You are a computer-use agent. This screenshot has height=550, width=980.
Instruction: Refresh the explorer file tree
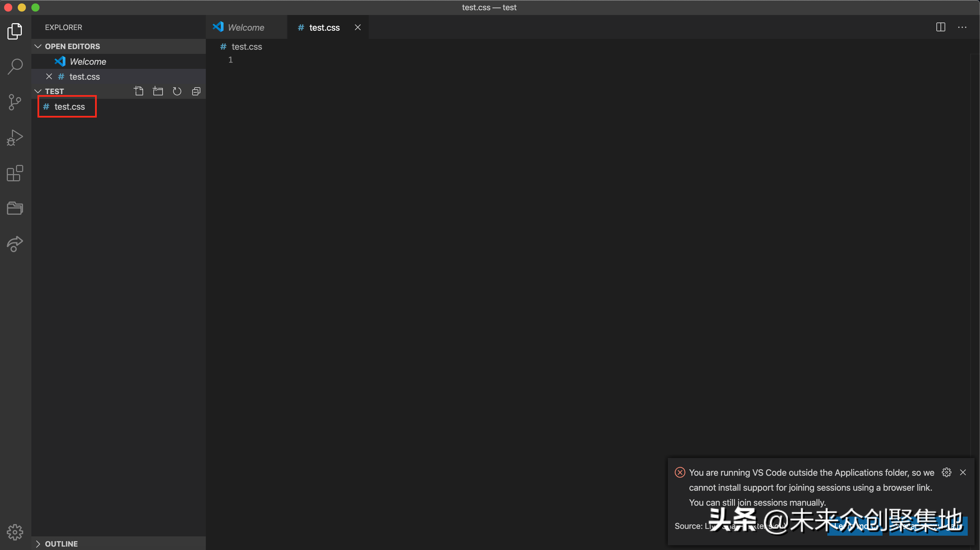point(177,91)
